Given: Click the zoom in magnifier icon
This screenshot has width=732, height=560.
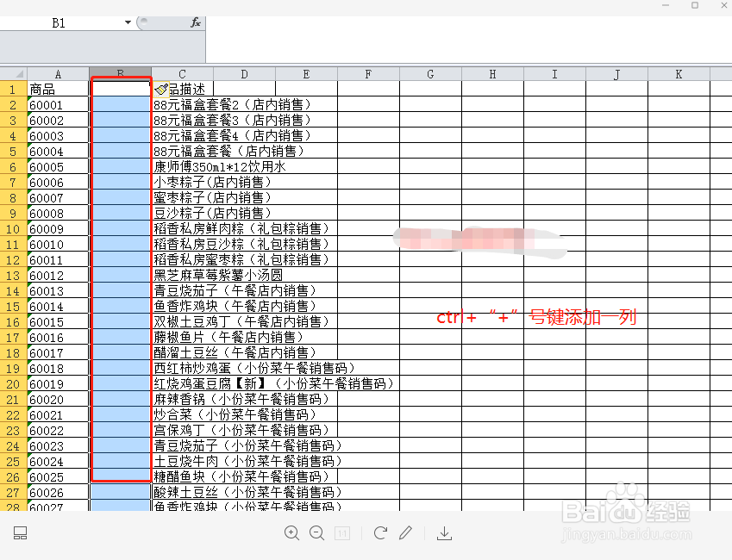Looking at the screenshot, I should pyautogui.click(x=291, y=533).
